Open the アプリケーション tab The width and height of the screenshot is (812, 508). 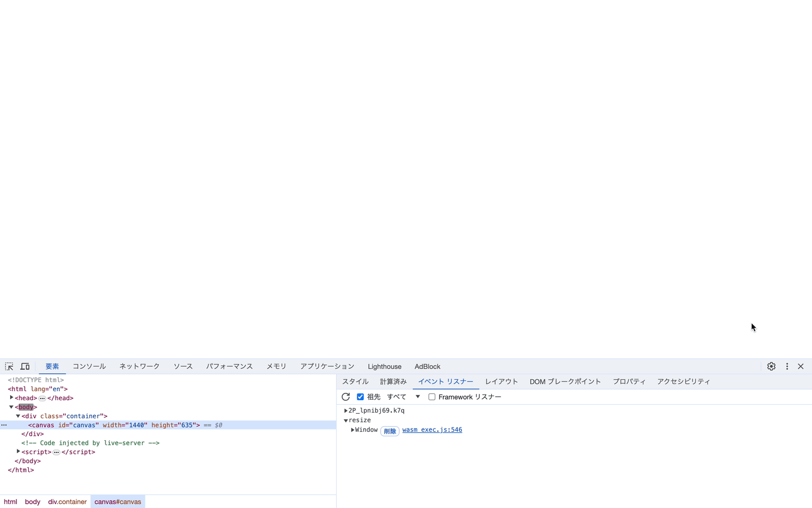(327, 366)
